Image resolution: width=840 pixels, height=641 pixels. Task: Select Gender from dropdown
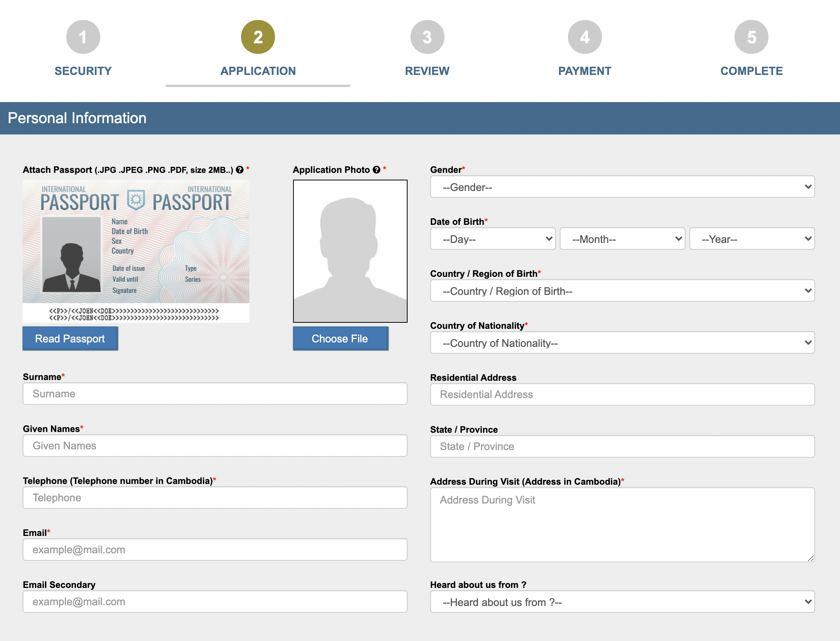click(x=622, y=187)
